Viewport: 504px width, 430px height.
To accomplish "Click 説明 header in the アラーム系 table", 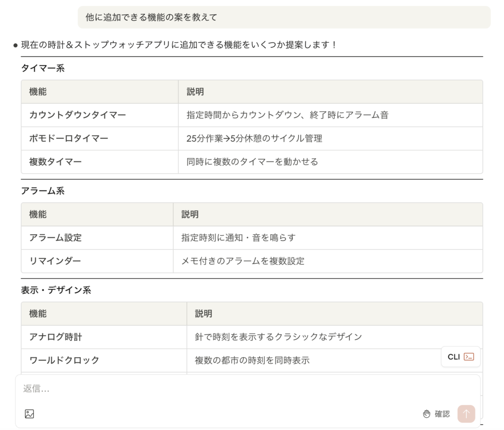I will [x=190, y=214].
